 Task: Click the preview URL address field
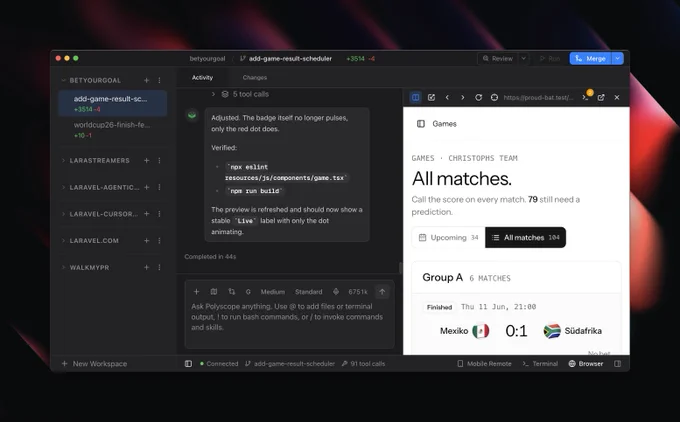(x=538, y=98)
